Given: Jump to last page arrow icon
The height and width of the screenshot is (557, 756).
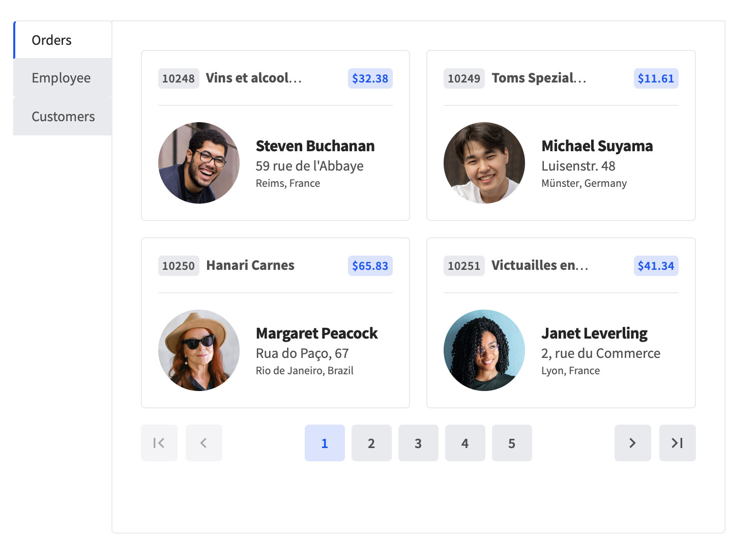Looking at the screenshot, I should pos(677,443).
